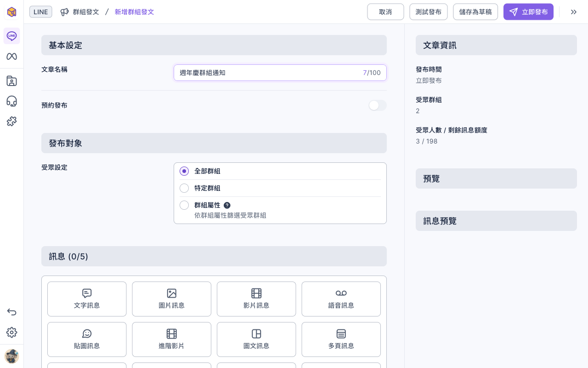Image resolution: width=588 pixels, height=368 pixels.
Task: Click the 基本設定 section header
Action: (214, 45)
